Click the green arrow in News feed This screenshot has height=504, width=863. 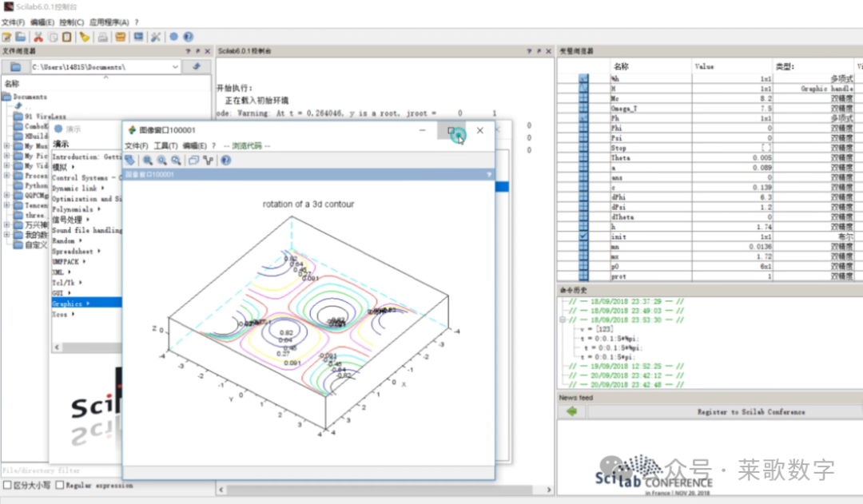pyautogui.click(x=572, y=411)
